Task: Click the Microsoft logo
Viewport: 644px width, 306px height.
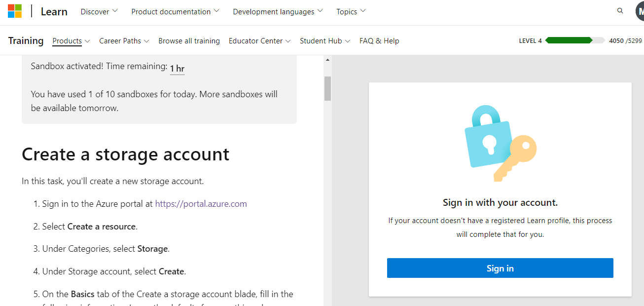Action: pyautogui.click(x=15, y=11)
